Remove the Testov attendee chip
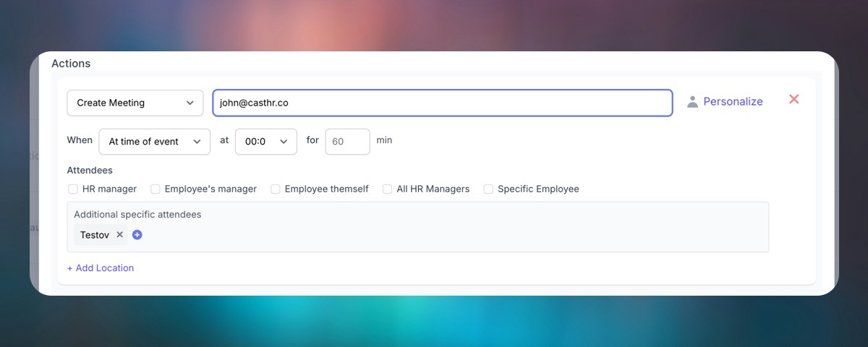The height and width of the screenshot is (347, 868). coord(120,235)
